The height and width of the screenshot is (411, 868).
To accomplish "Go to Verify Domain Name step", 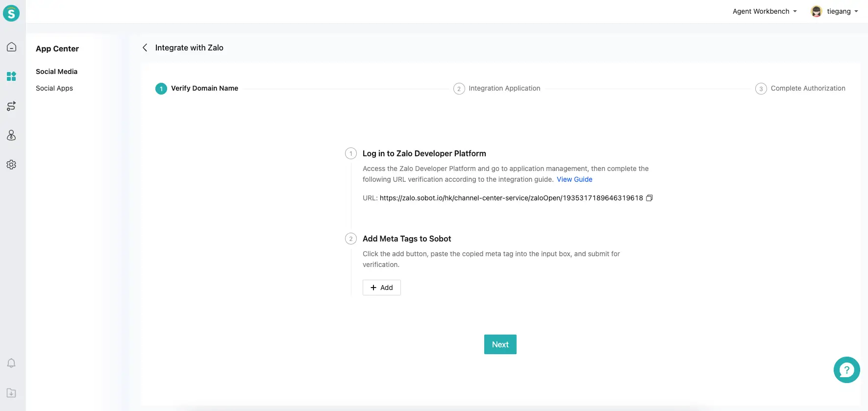I will coord(197,88).
